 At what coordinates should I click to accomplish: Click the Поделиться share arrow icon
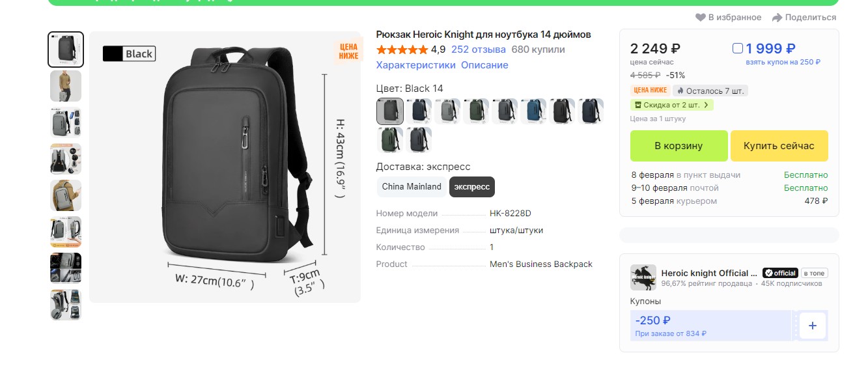(x=777, y=18)
